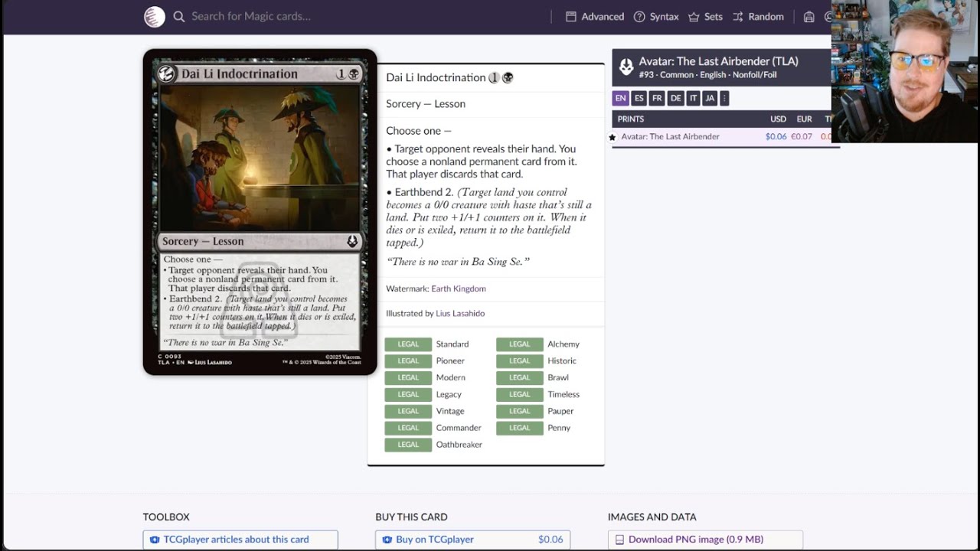Screen dimensions: 980x551
Task: Click the Avatar set symbol icon
Action: point(626,67)
